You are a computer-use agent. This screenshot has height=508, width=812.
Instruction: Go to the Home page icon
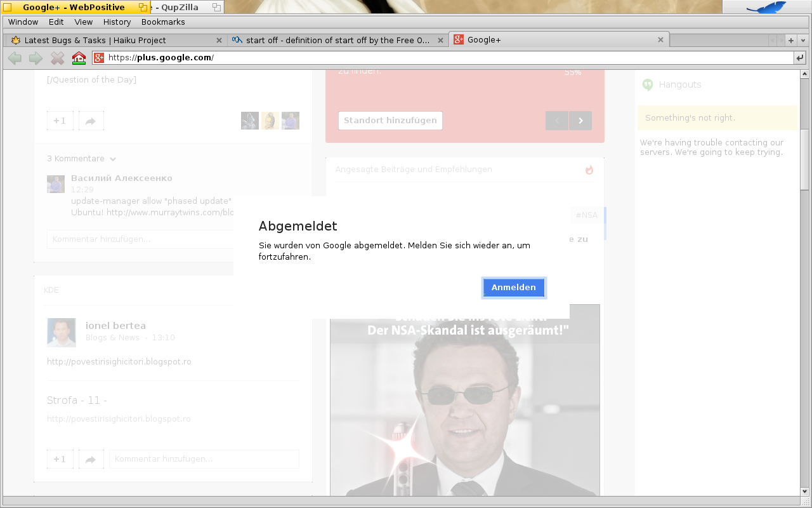click(79, 58)
